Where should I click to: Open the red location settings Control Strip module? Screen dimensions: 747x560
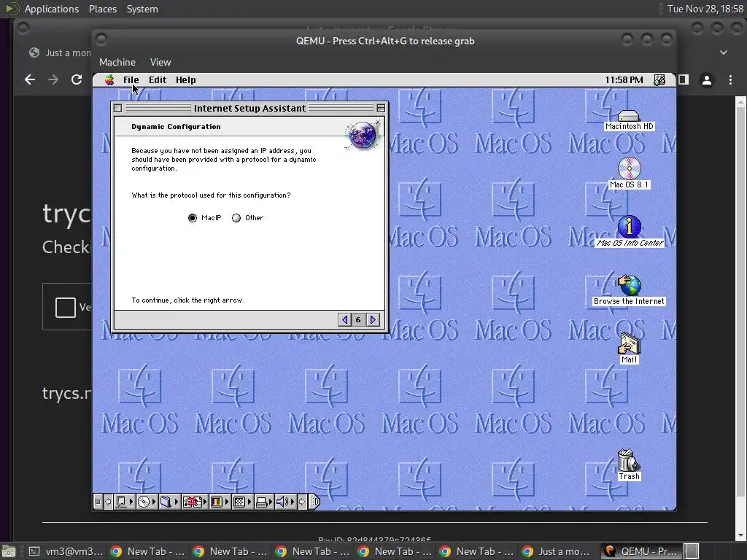194,502
